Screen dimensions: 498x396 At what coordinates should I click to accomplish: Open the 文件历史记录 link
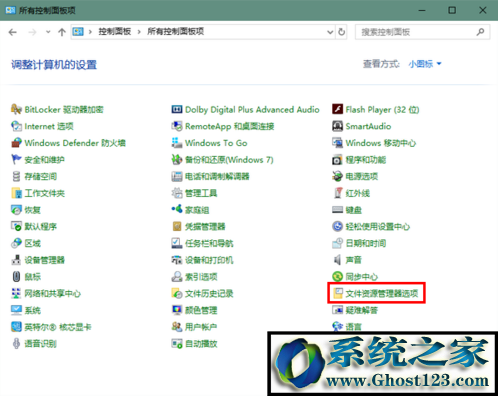pyautogui.click(x=209, y=293)
